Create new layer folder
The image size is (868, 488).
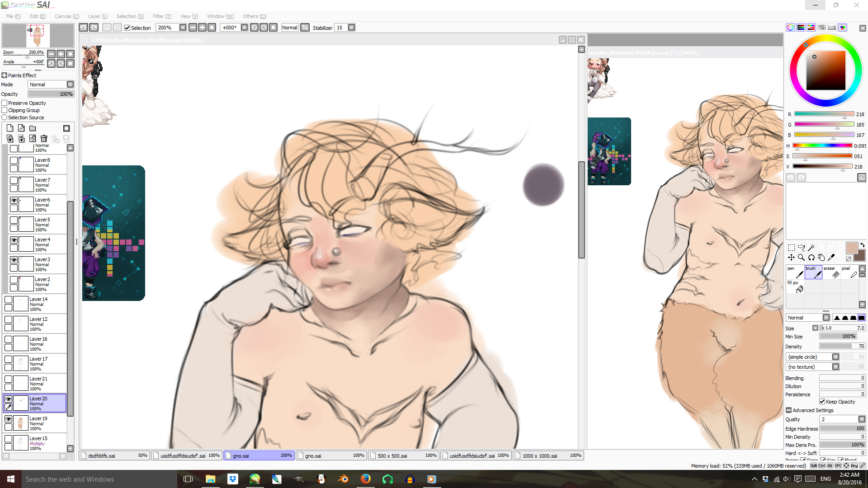click(33, 128)
